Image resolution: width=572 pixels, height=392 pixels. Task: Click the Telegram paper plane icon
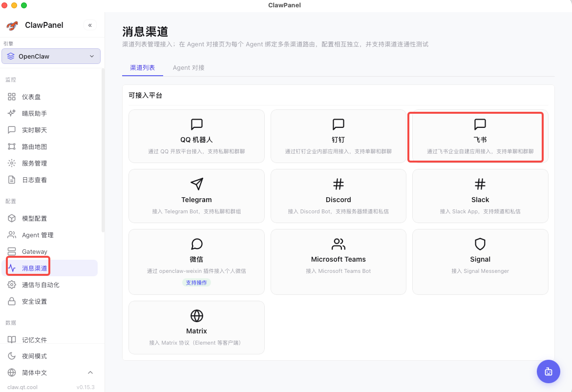197,184
